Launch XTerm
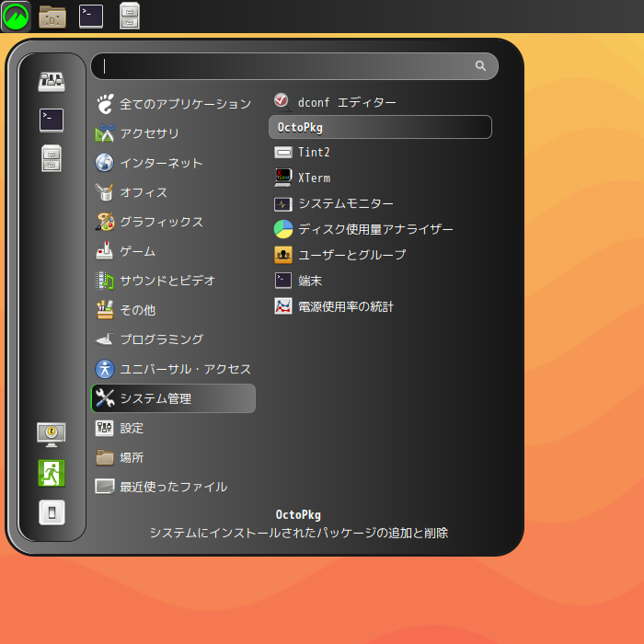This screenshot has height=644, width=644. click(x=380, y=178)
